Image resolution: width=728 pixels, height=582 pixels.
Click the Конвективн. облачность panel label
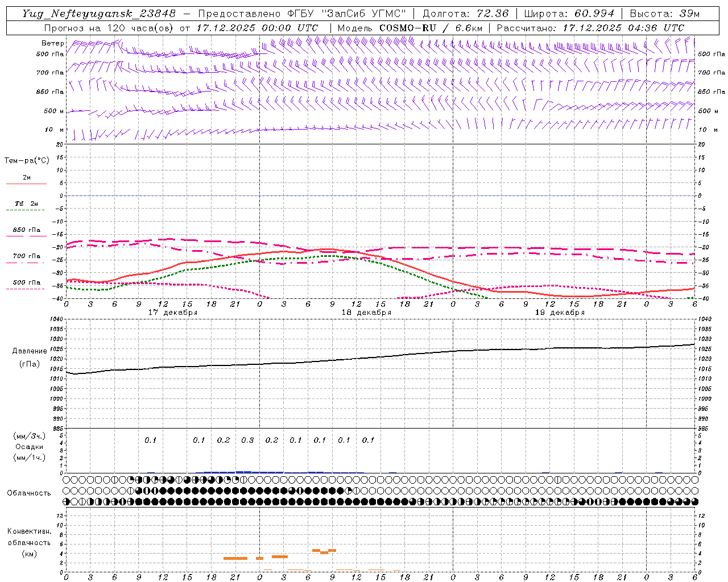[x=30, y=542]
